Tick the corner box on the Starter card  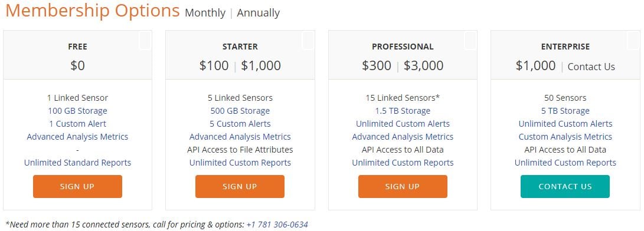click(308, 41)
